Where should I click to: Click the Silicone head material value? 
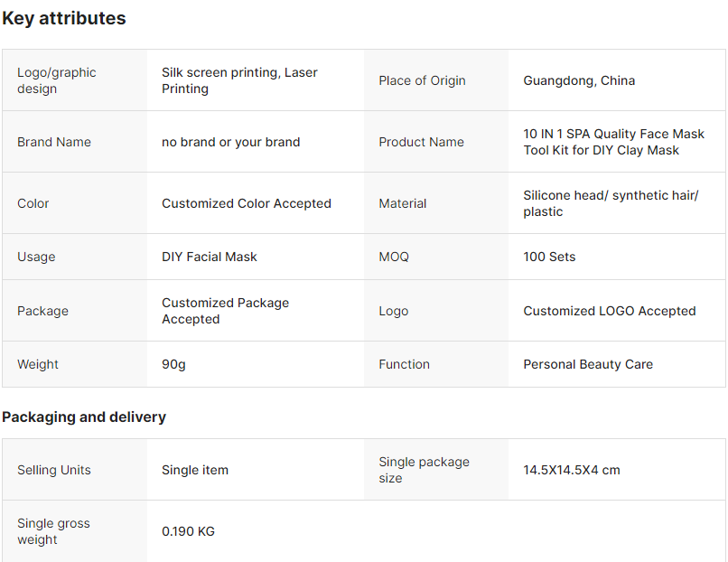pos(611,203)
